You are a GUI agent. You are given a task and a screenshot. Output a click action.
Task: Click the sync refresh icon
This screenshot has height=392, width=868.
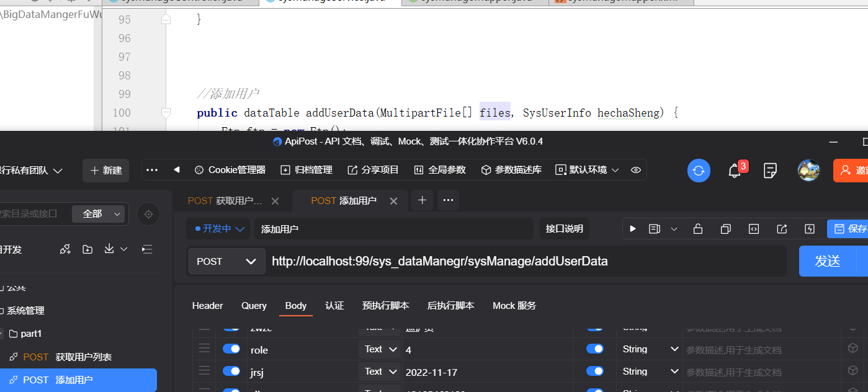[x=699, y=171]
